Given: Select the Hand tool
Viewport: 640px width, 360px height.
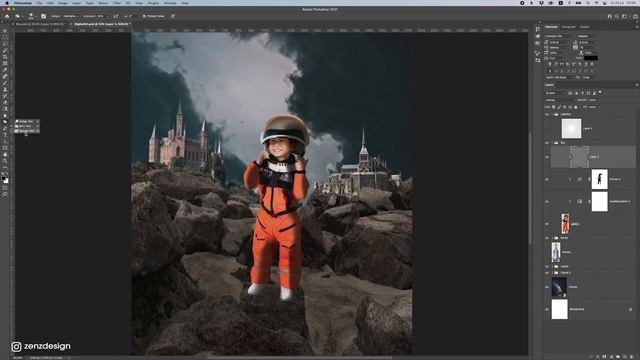Looking at the screenshot, I should point(5,155).
